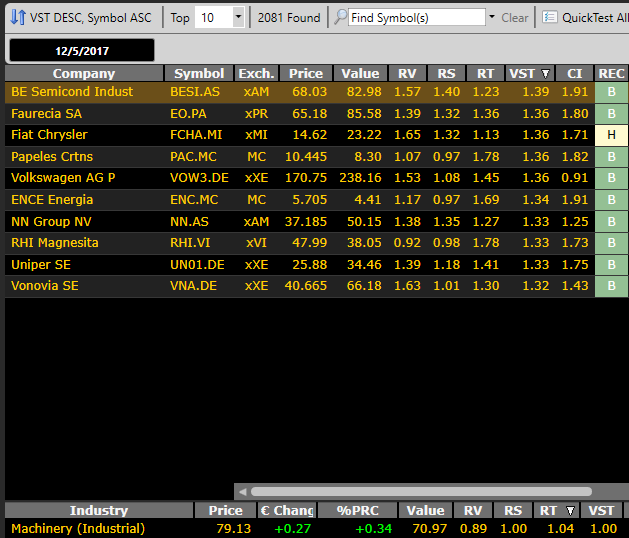629x538 pixels.
Task: Click the magnifier search icon
Action: click(x=341, y=17)
